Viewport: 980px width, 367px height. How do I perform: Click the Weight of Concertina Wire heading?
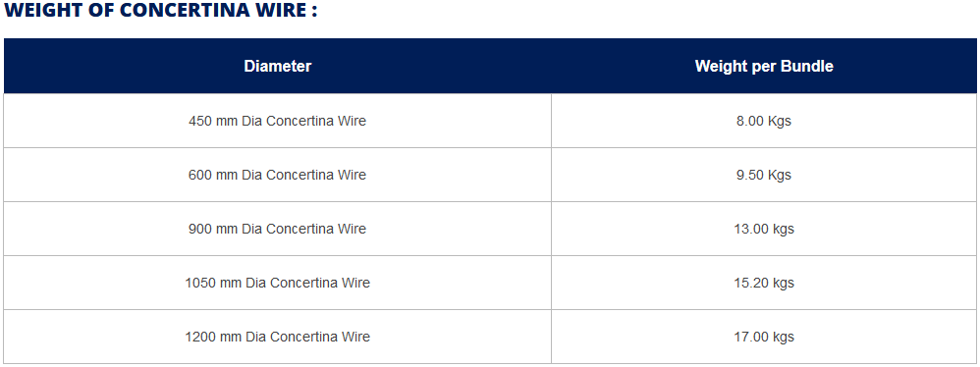click(161, 11)
